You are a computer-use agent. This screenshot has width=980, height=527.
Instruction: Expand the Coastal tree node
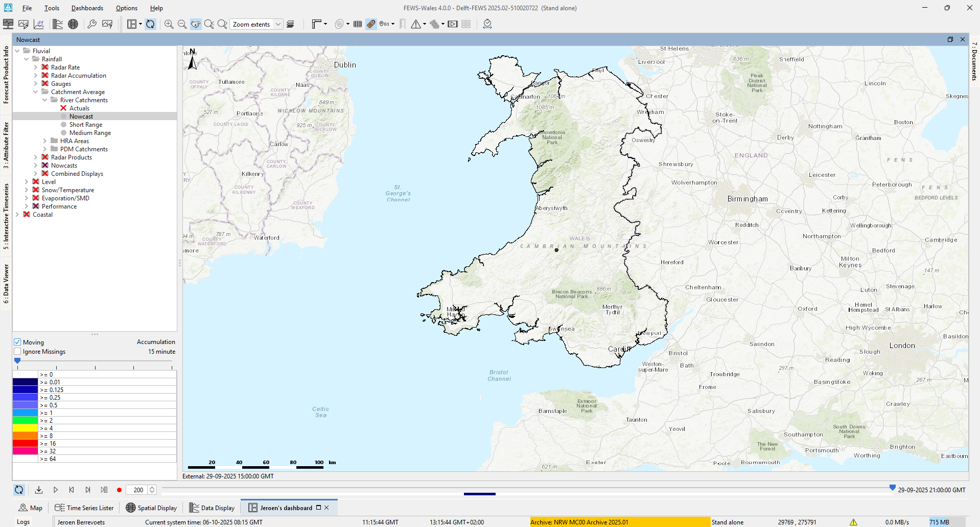17,215
